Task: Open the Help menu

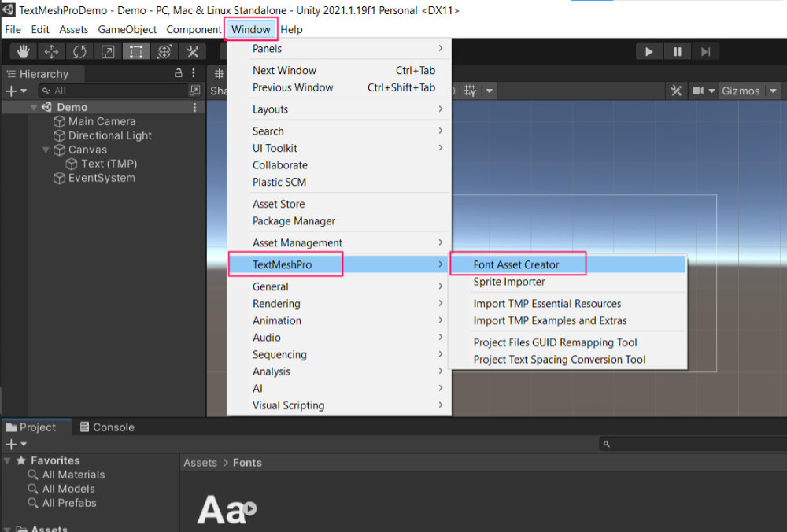Action: coord(291,30)
